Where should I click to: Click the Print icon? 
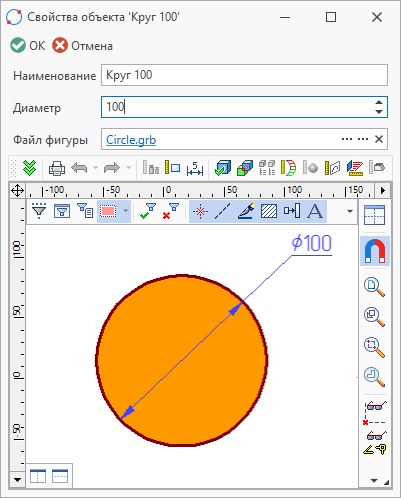pos(57,168)
